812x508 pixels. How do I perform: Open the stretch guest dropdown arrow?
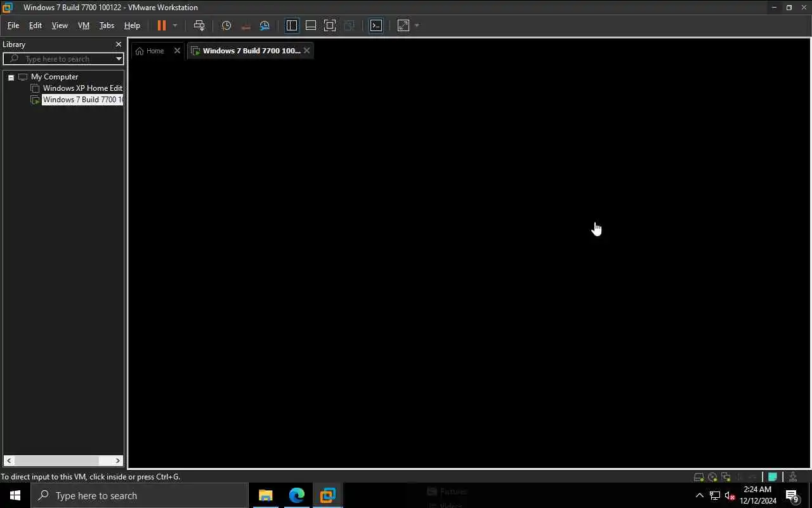(417, 25)
